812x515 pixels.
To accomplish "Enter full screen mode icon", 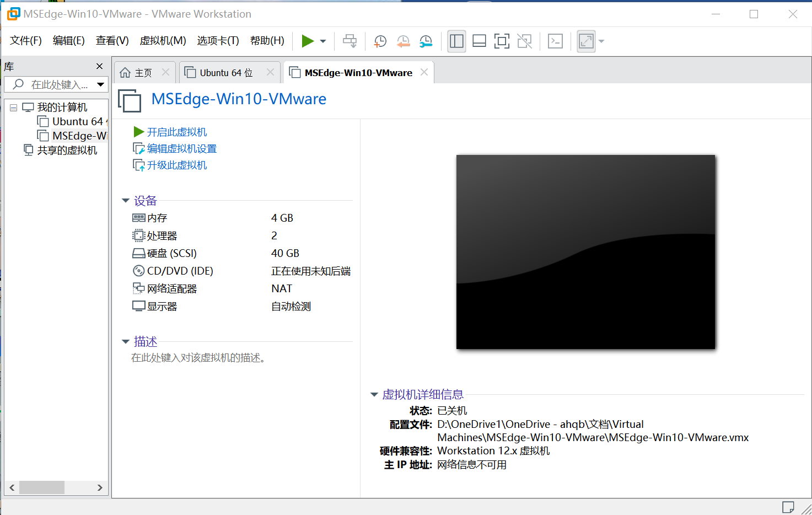I will coord(502,41).
